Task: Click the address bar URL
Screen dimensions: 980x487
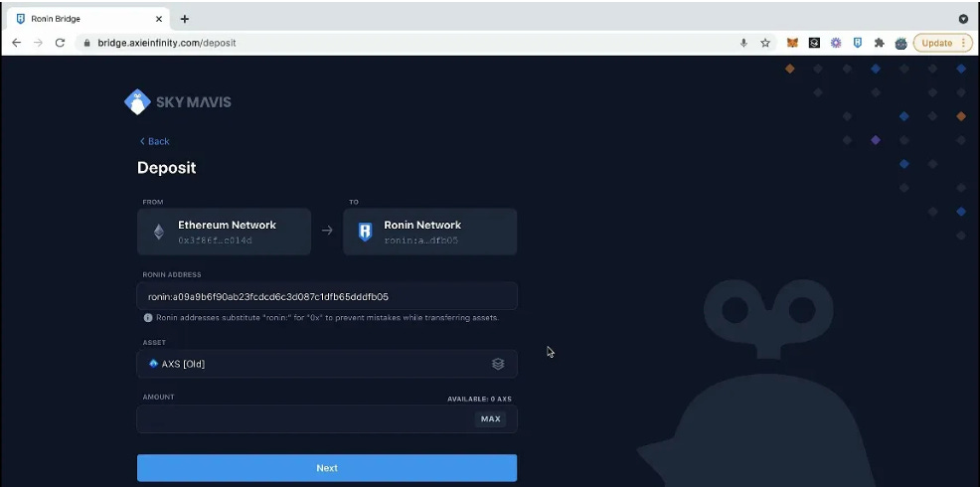Action: tap(167, 43)
